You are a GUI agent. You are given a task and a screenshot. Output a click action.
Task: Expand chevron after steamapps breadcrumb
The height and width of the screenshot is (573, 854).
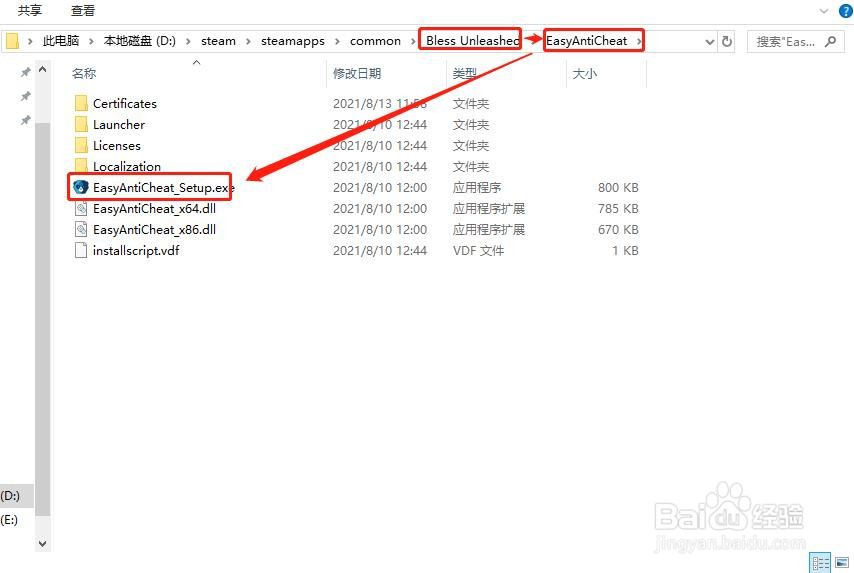tap(337, 41)
